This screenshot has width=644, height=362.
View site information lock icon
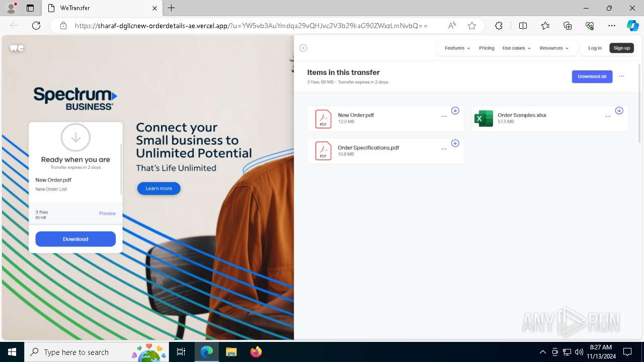tap(63, 26)
